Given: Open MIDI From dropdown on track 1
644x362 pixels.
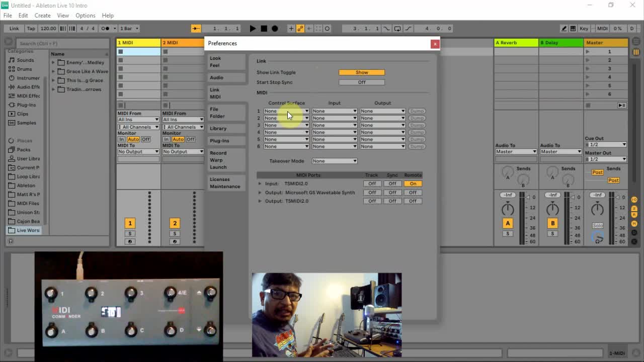Looking at the screenshot, I should coord(138,120).
